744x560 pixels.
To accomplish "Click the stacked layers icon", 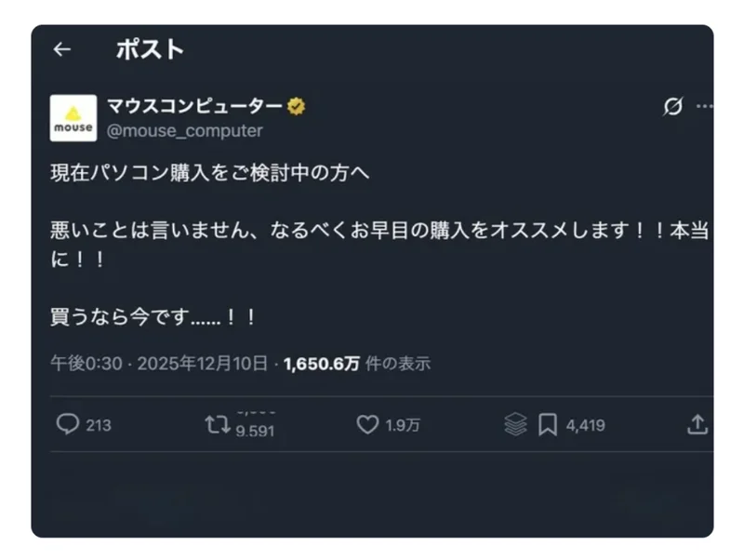I will (x=515, y=424).
